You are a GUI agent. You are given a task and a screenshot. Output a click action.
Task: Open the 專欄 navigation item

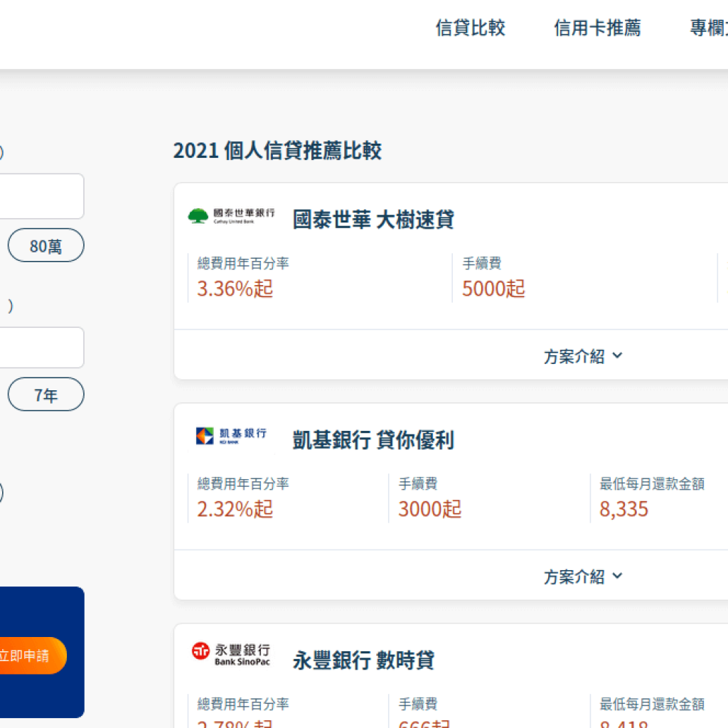pyautogui.click(x=708, y=28)
